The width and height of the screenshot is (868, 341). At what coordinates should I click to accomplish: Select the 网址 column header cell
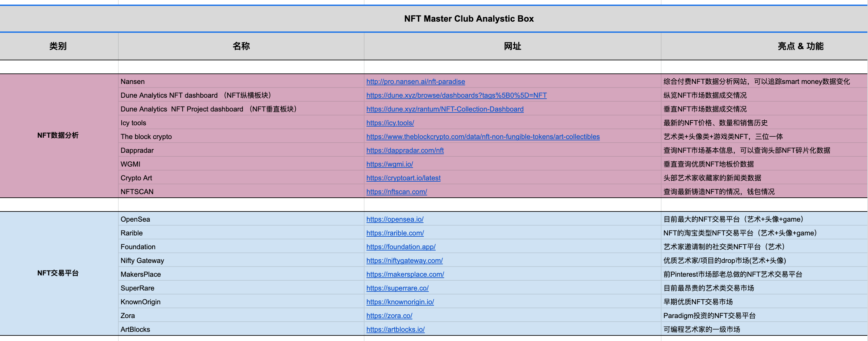[512, 46]
